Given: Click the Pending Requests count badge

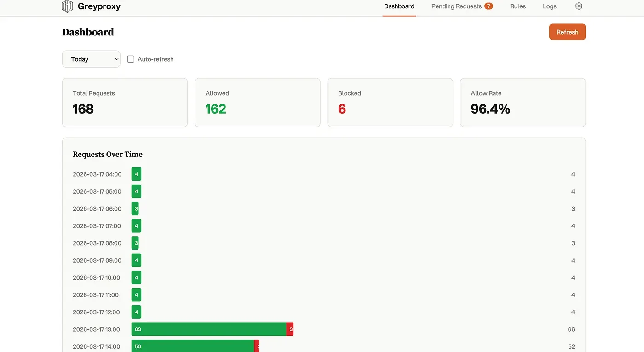Looking at the screenshot, I should click(489, 6).
